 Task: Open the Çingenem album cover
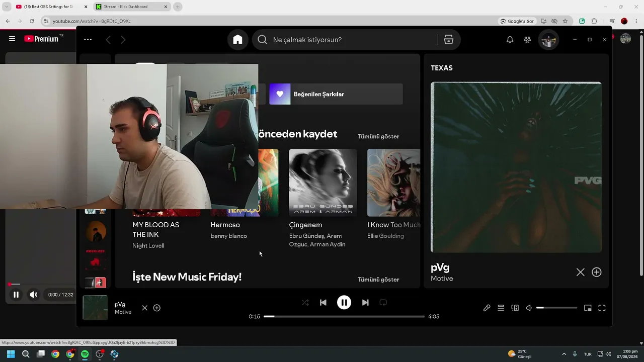click(323, 183)
